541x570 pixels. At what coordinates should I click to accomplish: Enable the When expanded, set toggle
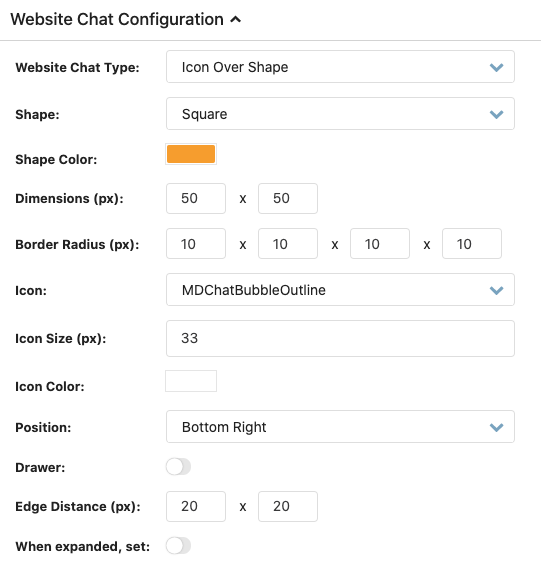pyautogui.click(x=178, y=546)
